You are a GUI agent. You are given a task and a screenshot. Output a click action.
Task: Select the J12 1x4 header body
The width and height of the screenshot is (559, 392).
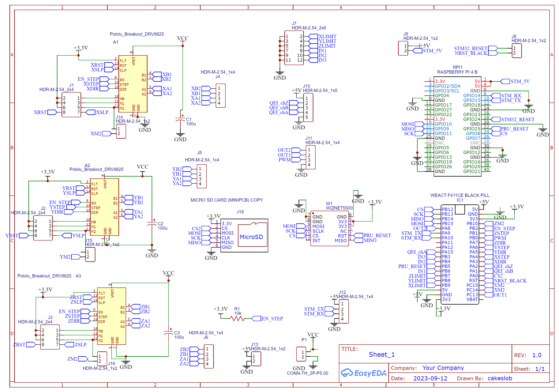[x=344, y=311]
